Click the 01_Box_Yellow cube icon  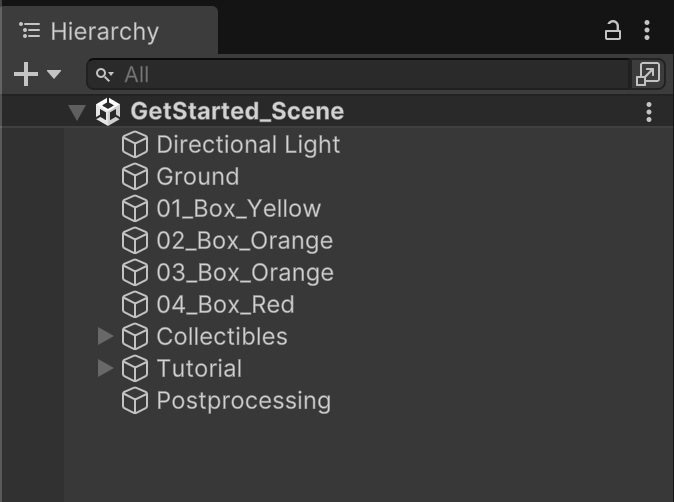[135, 208]
